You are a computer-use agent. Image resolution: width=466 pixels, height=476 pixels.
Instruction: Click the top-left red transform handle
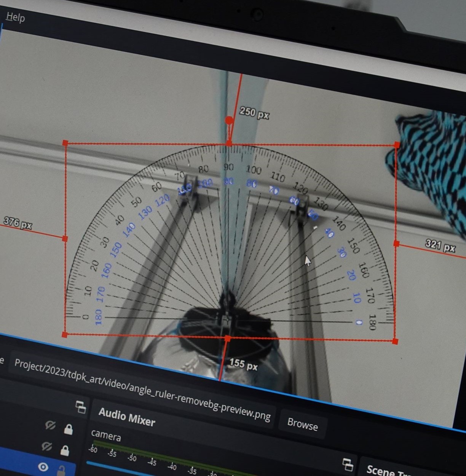[65, 143]
